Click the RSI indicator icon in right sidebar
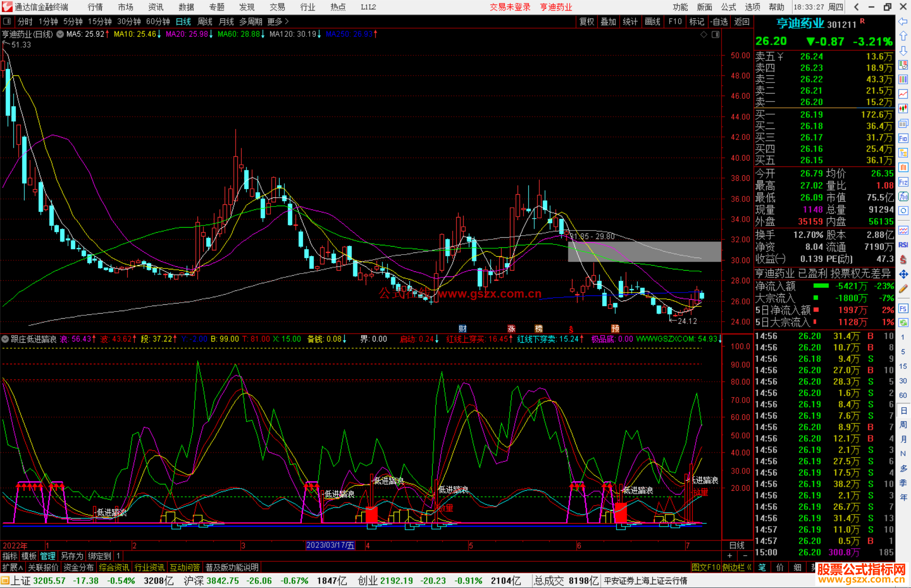911x588 pixels. [903, 245]
